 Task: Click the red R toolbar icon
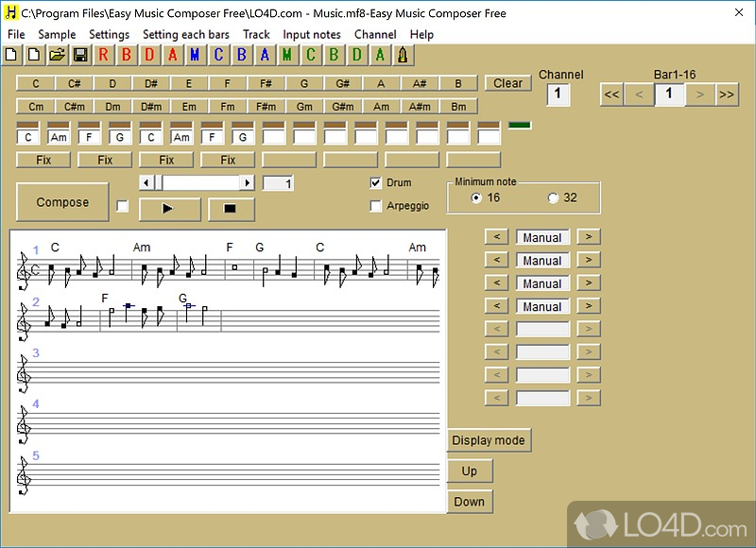tap(103, 55)
